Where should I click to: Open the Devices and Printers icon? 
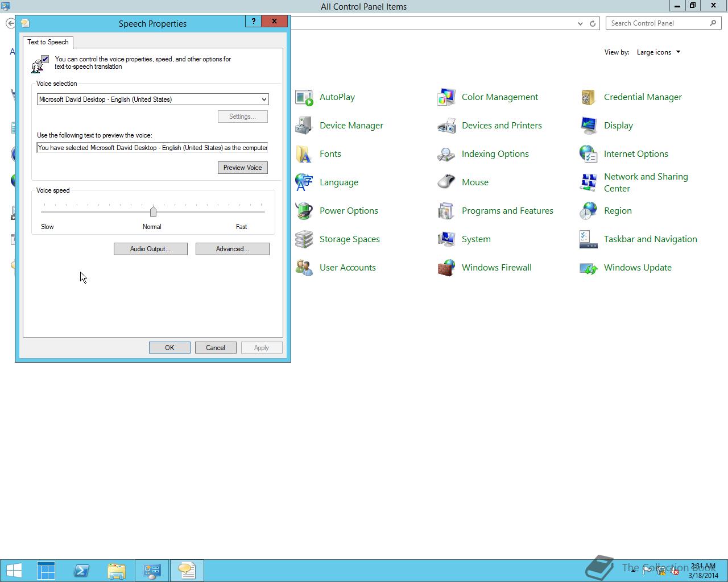tap(446, 126)
